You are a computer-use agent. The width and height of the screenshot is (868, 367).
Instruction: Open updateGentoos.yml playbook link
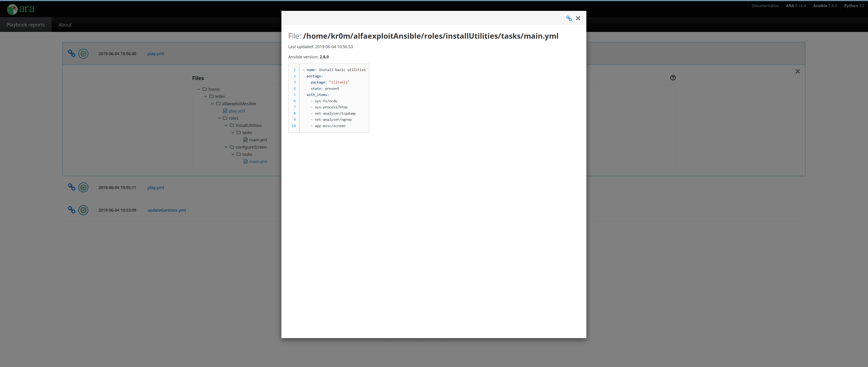[x=166, y=210]
